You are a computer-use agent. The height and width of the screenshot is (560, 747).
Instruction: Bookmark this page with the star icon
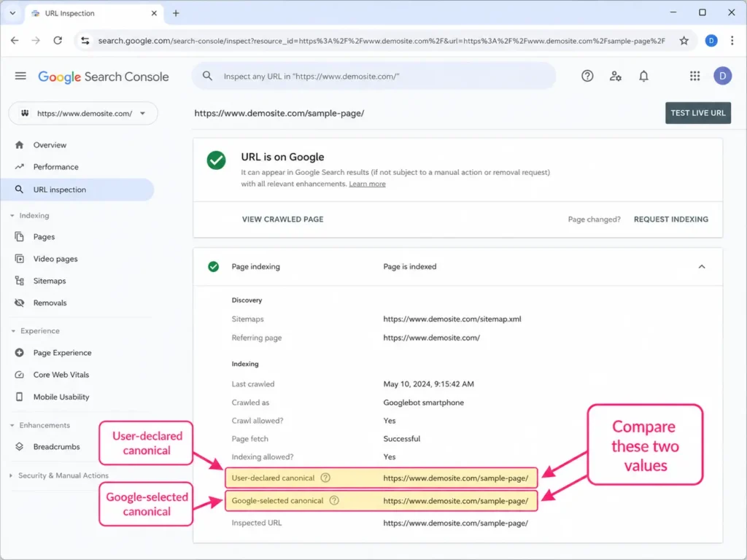click(x=684, y=41)
